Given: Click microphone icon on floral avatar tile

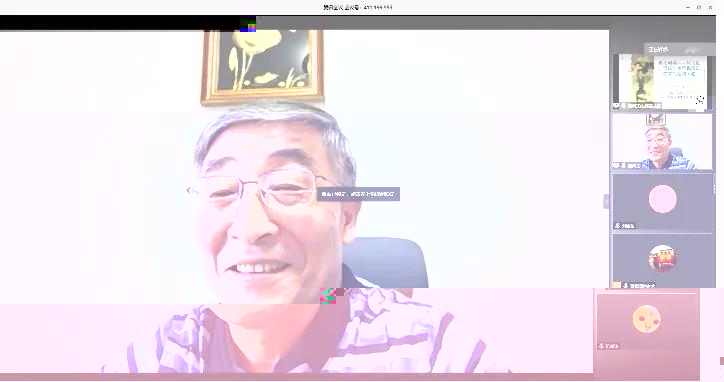Looking at the screenshot, I should coord(601,346).
